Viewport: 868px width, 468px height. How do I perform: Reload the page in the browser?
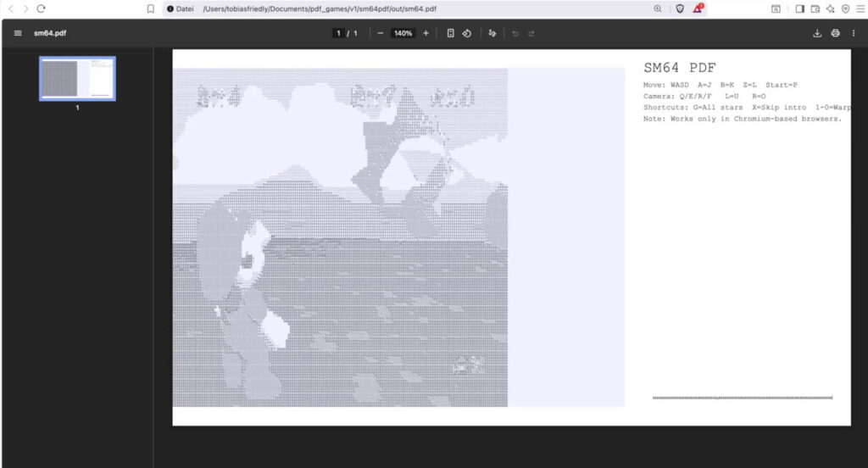[x=41, y=8]
